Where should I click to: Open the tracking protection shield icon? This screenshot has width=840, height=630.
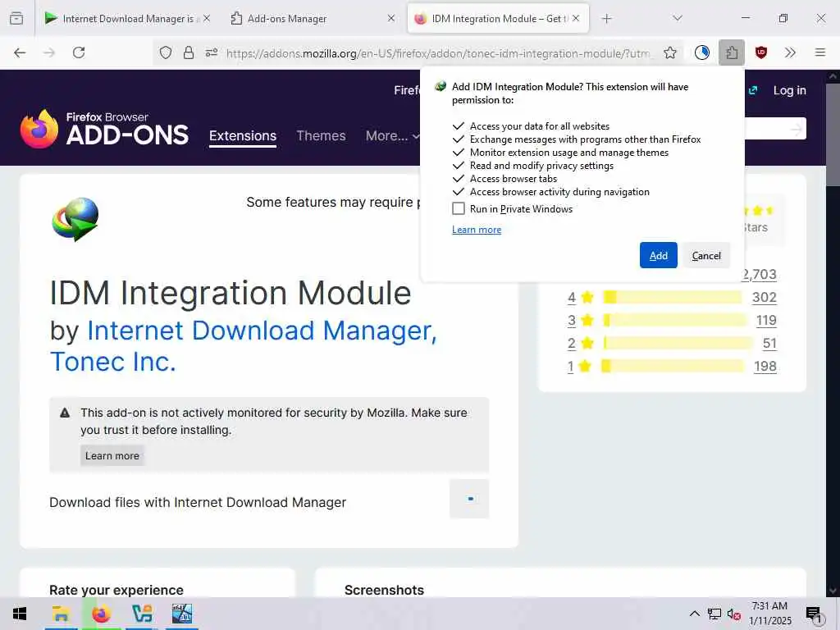(x=166, y=52)
